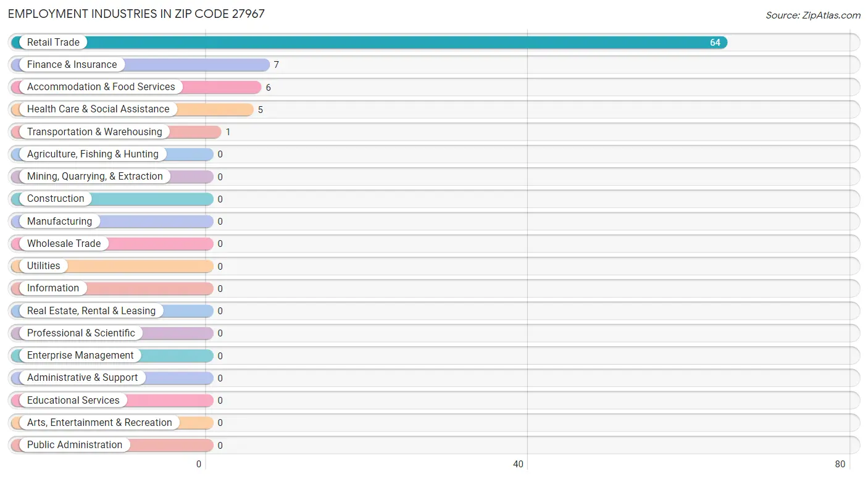Click the axis tick label 40
This screenshot has width=868, height=479.
pos(519,464)
